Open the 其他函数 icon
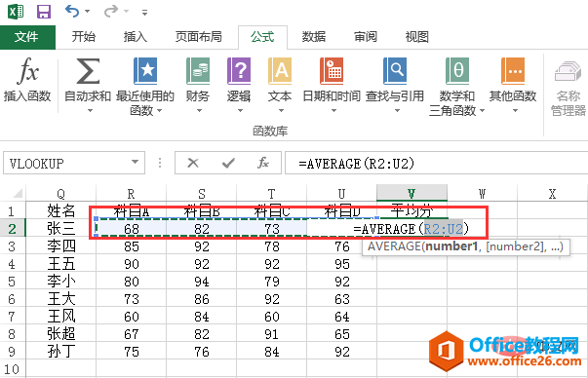Image resolution: width=588 pixels, height=378 pixels. coord(513,71)
